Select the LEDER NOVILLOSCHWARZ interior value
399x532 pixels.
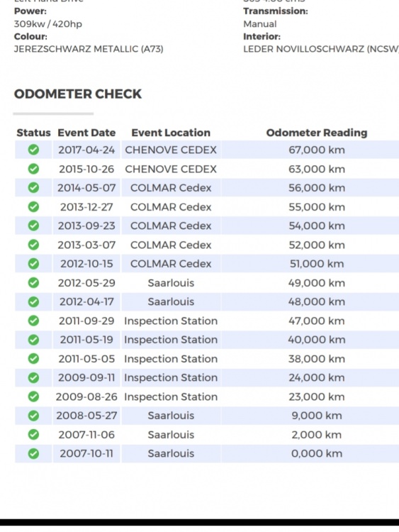point(321,49)
